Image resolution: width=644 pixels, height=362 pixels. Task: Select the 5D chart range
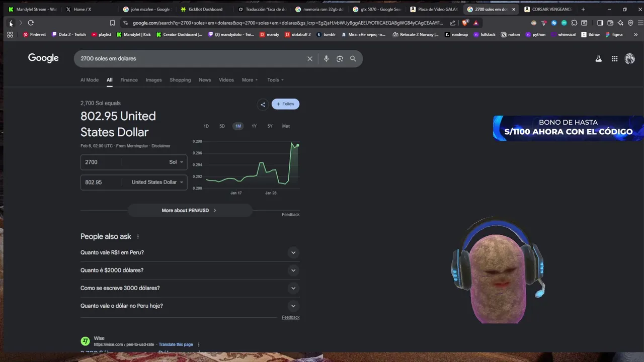pyautogui.click(x=222, y=126)
